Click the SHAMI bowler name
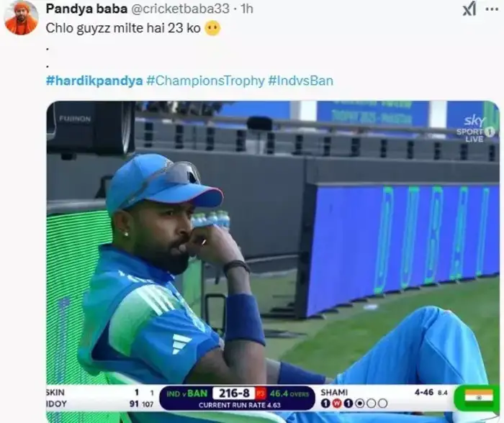504x423 pixels. click(334, 393)
